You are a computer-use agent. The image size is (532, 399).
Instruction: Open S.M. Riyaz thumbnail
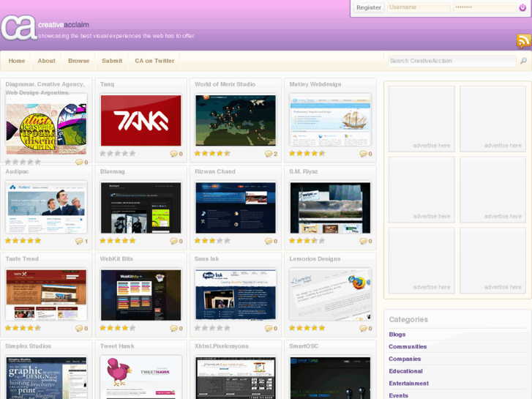coord(330,208)
